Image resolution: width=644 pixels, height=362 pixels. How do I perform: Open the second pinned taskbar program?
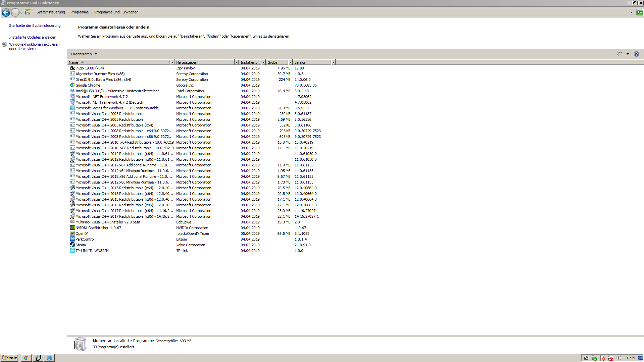coord(38,358)
